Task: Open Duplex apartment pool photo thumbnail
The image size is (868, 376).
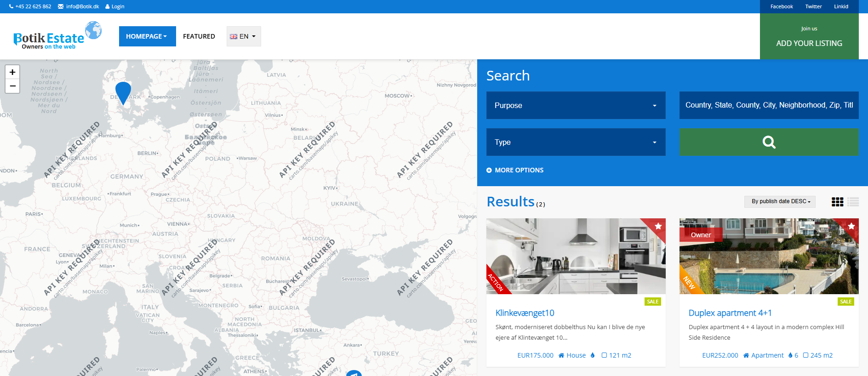Action: point(769,256)
